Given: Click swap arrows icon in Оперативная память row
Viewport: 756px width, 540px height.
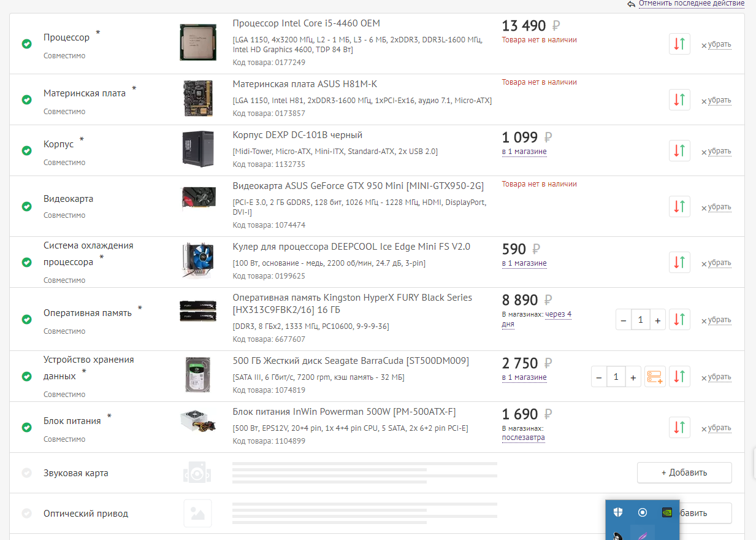Looking at the screenshot, I should (679, 320).
